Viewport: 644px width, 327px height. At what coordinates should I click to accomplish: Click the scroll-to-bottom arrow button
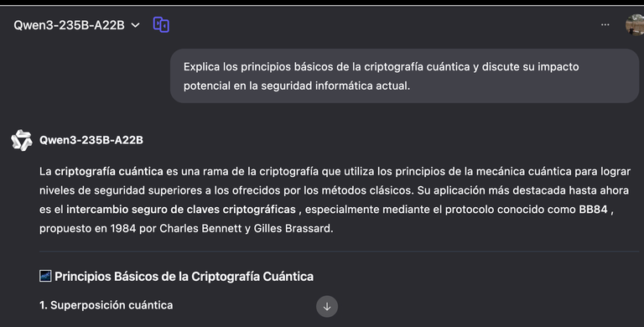click(x=327, y=307)
